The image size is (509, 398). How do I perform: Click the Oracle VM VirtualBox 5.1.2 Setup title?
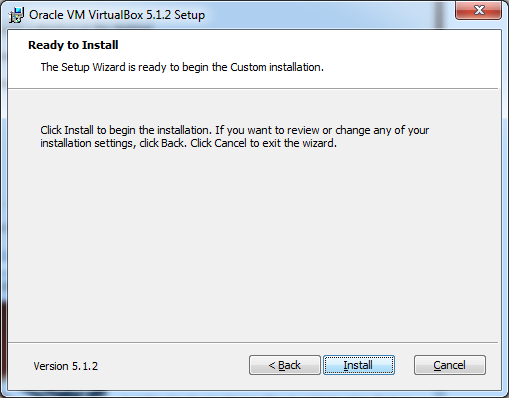click(x=117, y=15)
